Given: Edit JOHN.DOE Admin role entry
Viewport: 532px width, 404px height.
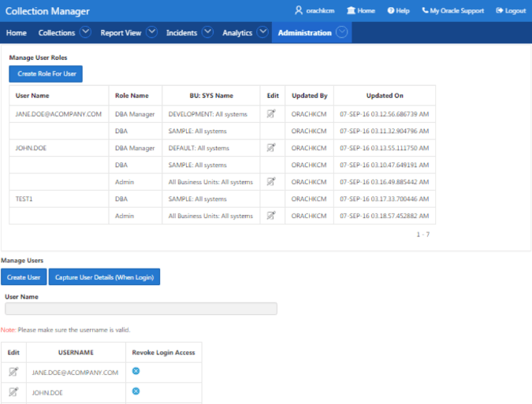Looking at the screenshot, I should point(271,181).
